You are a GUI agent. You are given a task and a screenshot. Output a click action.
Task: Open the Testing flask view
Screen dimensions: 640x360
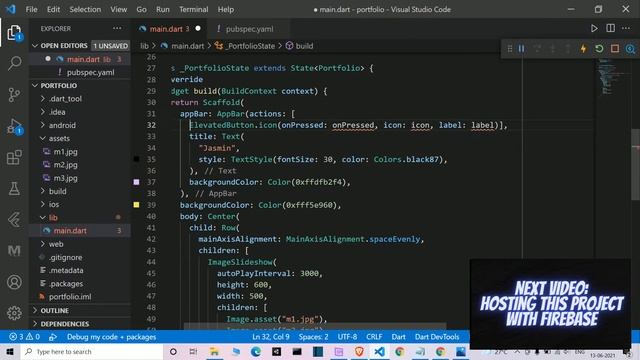coord(14,189)
